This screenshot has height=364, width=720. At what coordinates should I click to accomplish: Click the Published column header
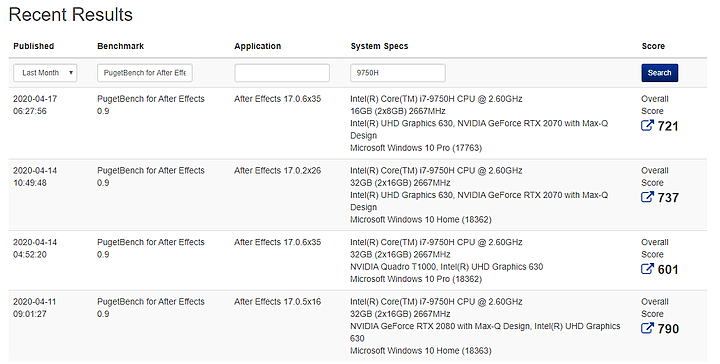[x=34, y=46]
